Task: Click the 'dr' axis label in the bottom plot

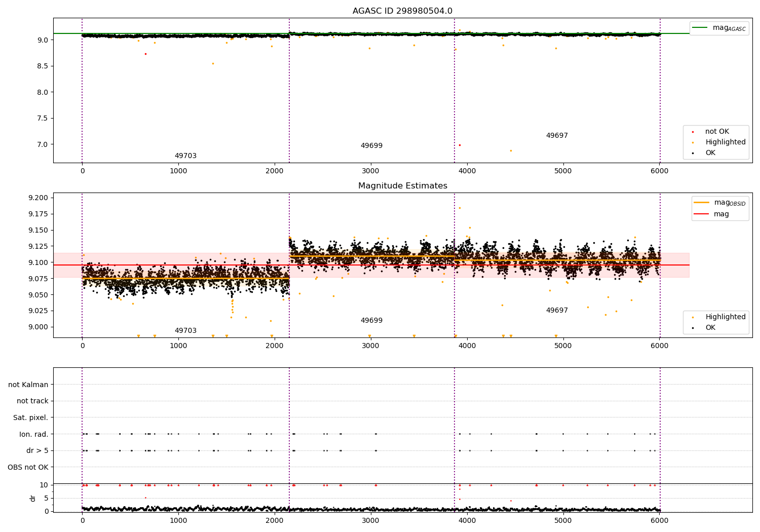Action: coord(33,499)
